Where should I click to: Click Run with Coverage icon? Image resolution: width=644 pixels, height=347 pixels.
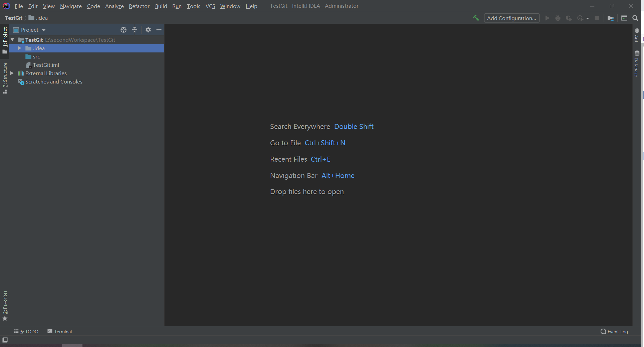point(569,18)
